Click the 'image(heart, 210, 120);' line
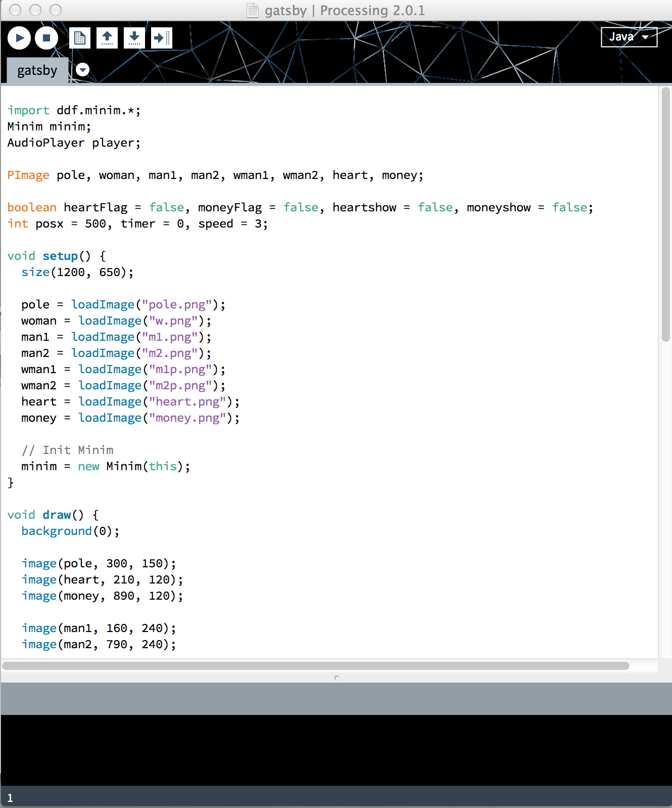This screenshot has width=672, height=808. click(103, 579)
